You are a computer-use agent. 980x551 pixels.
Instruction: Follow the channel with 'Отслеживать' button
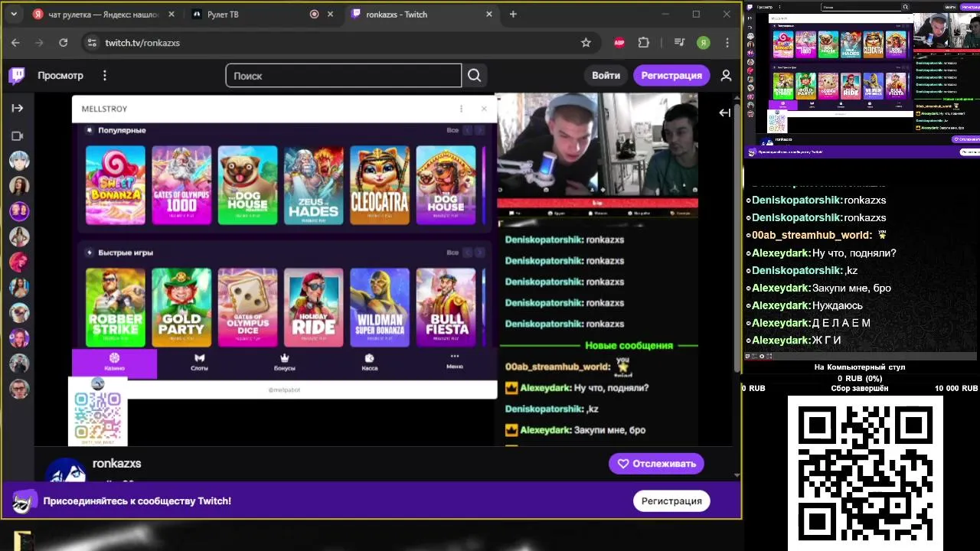coord(656,464)
